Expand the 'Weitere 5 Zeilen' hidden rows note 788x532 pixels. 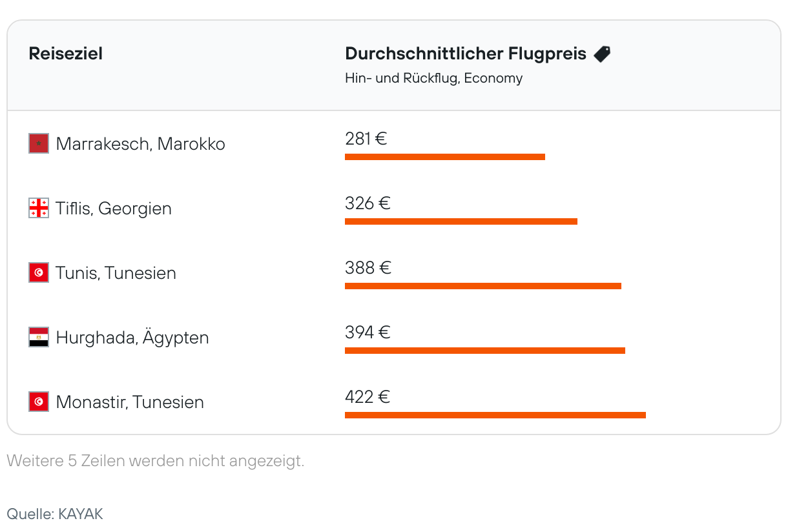[155, 461]
